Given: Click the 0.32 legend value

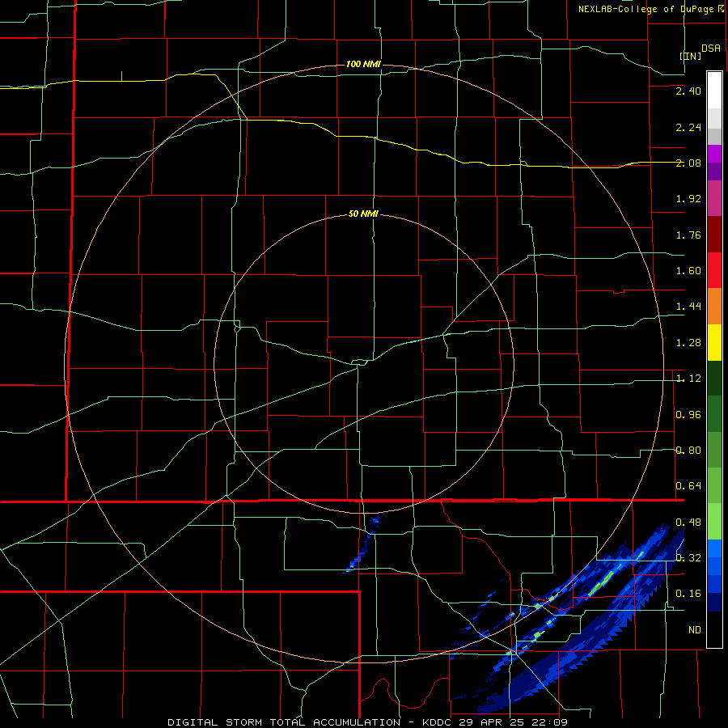Looking at the screenshot, I should (688, 557).
